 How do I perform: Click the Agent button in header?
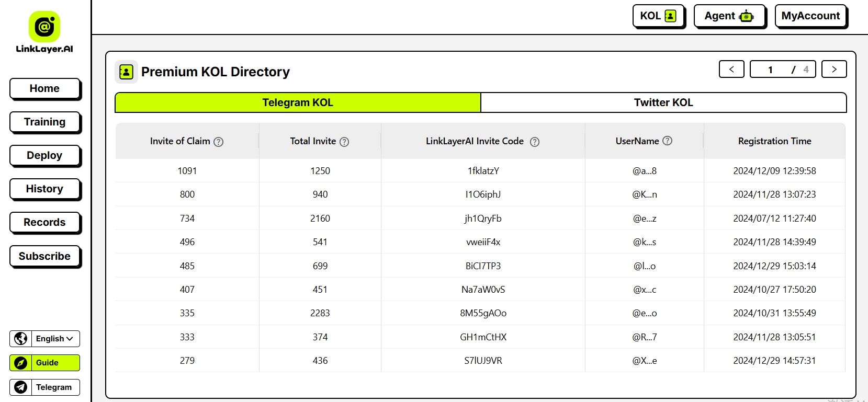click(x=729, y=16)
